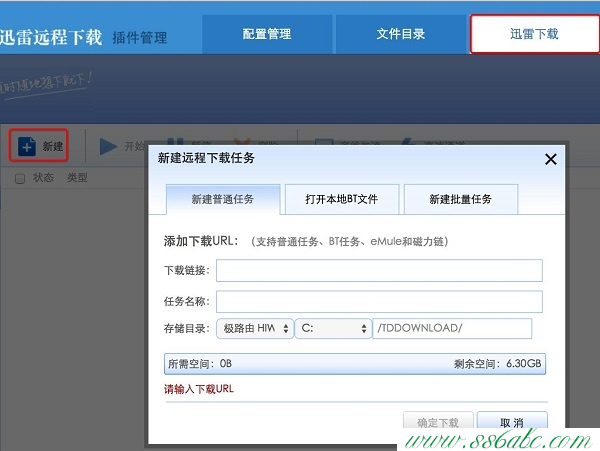The height and width of the screenshot is (451, 600).
Task: Open the 配置管理 top tab
Action: (267, 34)
